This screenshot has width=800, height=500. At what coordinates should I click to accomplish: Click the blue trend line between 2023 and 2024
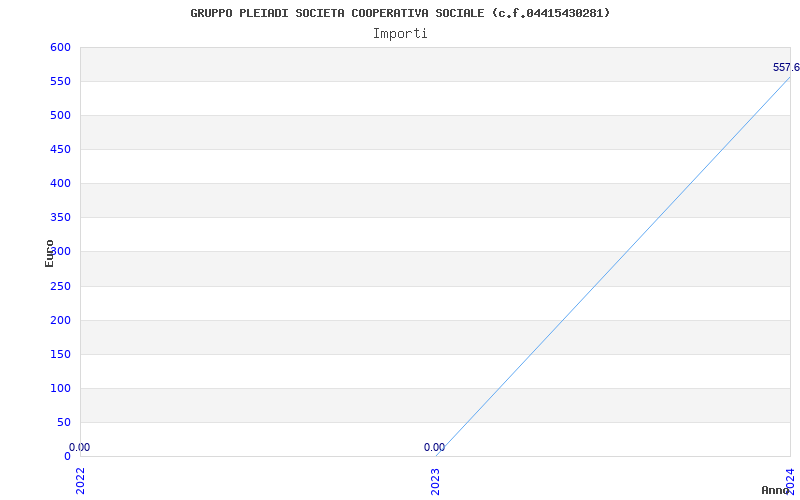coord(613,266)
